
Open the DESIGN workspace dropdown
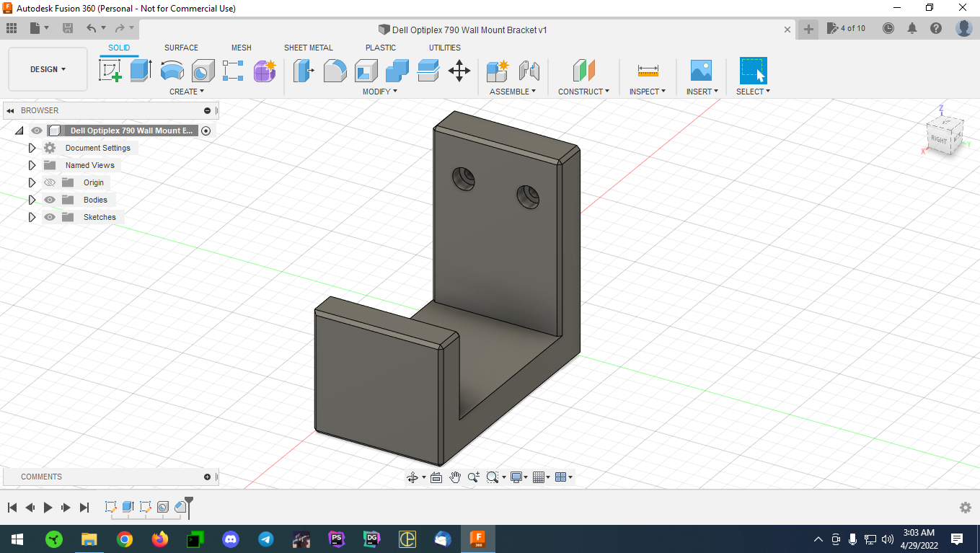coord(48,69)
